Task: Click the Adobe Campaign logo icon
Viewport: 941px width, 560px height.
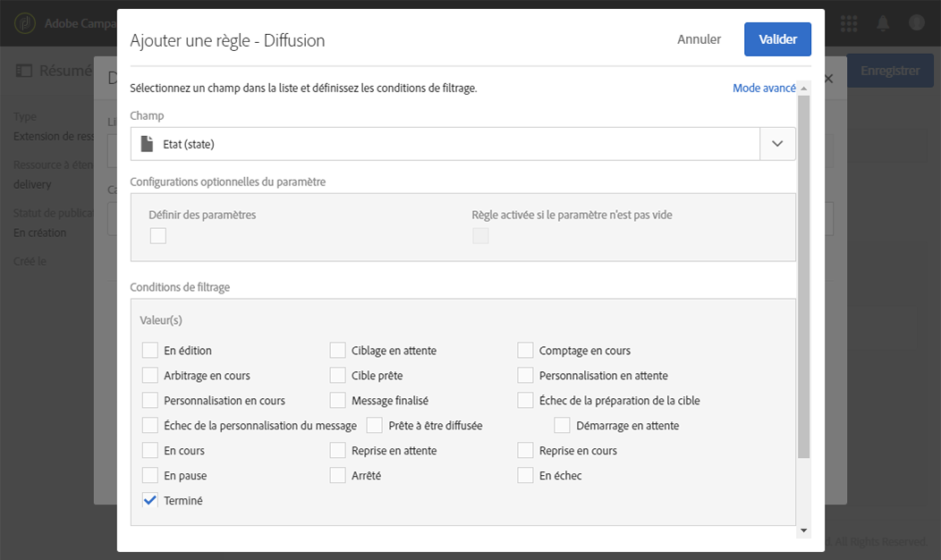Action: pyautogui.click(x=27, y=22)
